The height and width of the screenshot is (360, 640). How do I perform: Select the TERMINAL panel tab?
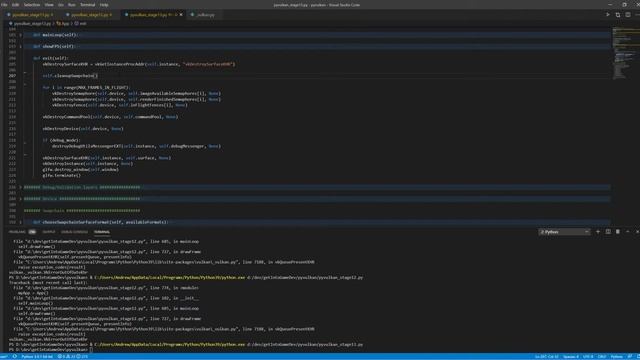coord(102,232)
